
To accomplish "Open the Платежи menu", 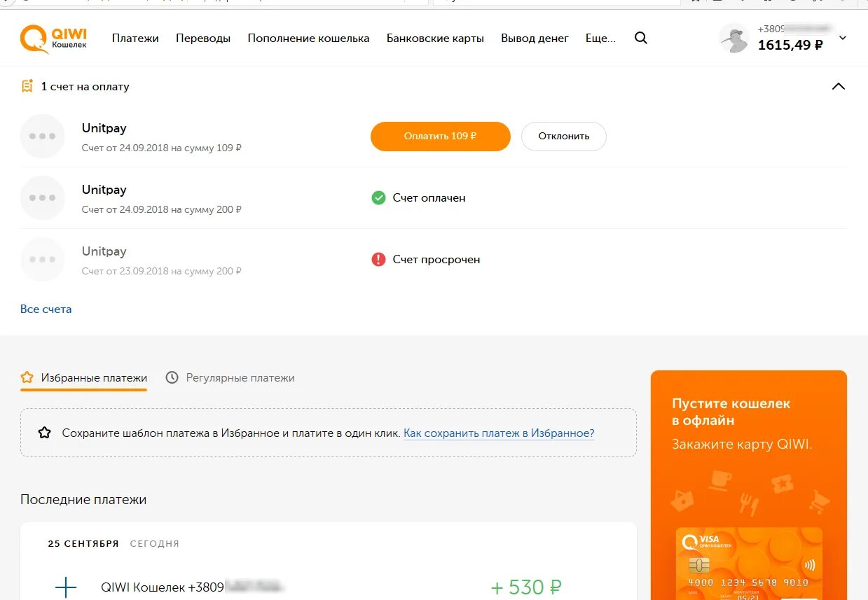I will tap(135, 39).
